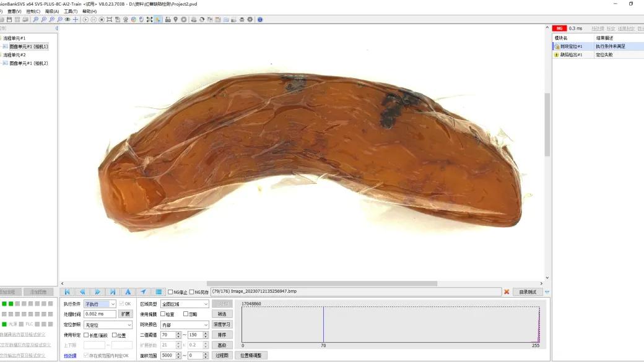This screenshot has width=644, height=362.
Task: Click the blue paper-plane arrow button
Action: click(143, 292)
